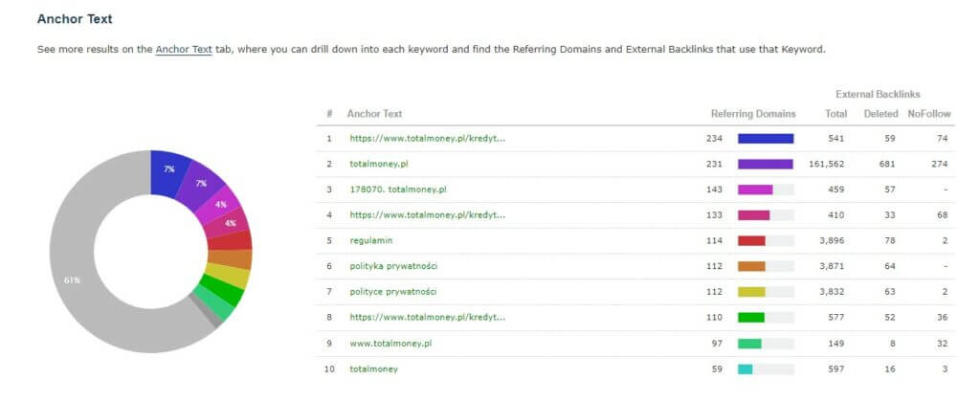Open the Anchor Text tab link
This screenshot has height=402, width=980.
pos(184,48)
